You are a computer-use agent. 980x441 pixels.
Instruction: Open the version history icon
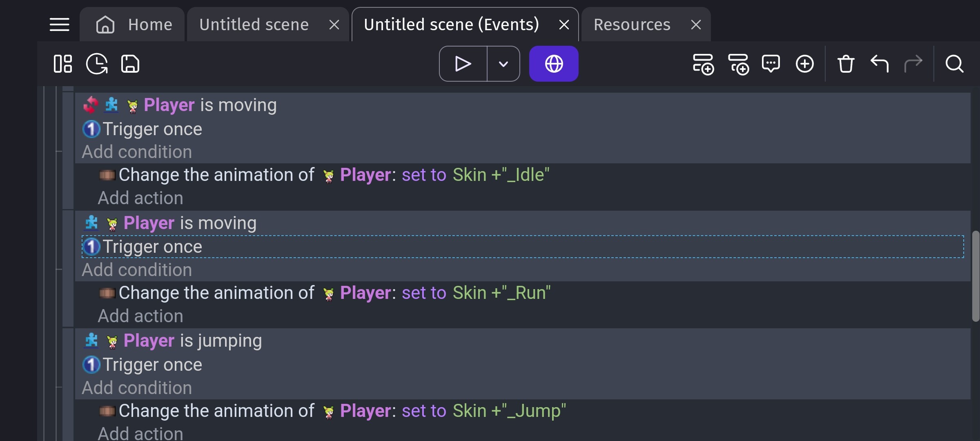(97, 64)
